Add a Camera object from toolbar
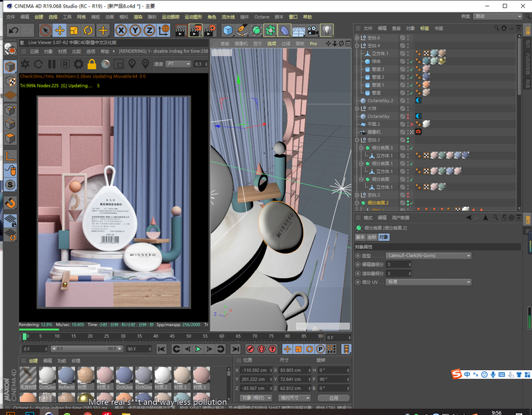This screenshot has width=532, height=415. tap(313, 30)
